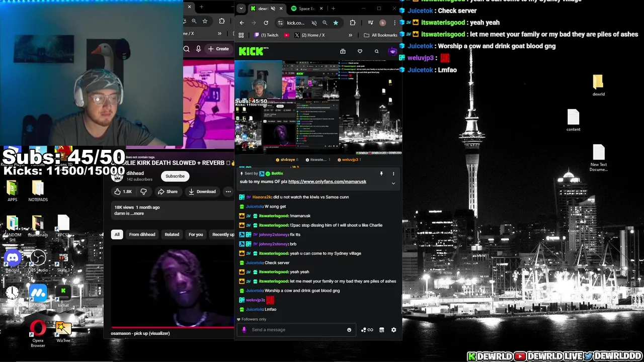Open the All Bookmarks folder
644x362 pixels.
(x=381, y=35)
